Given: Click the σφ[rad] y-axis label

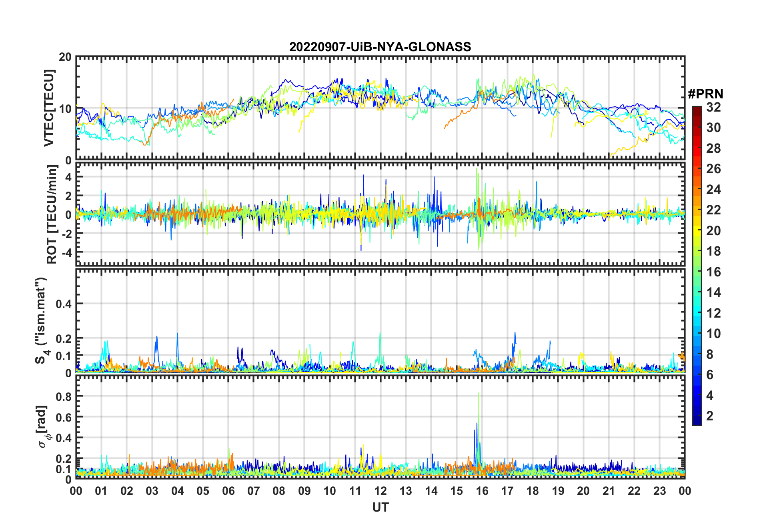Looking at the screenshot, I should [x=42, y=426].
